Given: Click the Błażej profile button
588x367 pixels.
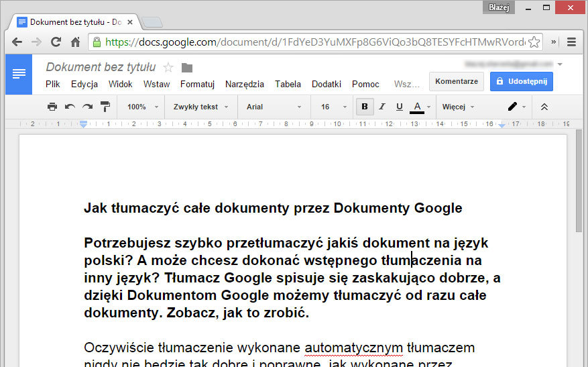Looking at the screenshot, I should [498, 7].
